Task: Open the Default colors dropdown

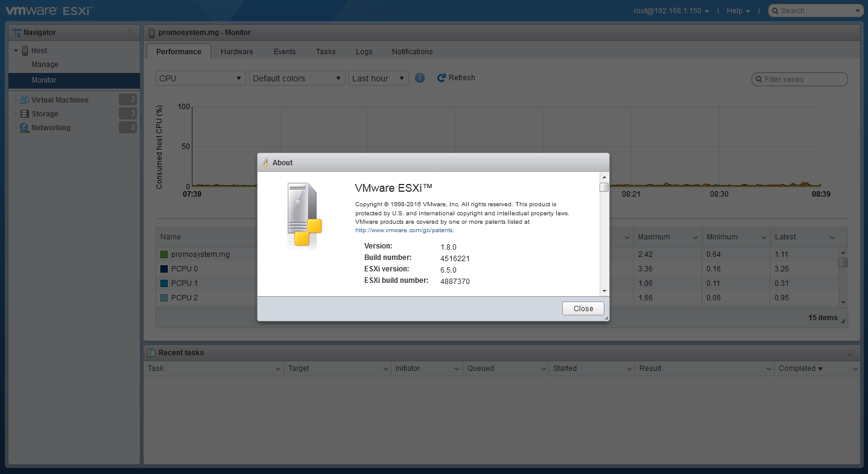Action: pyautogui.click(x=297, y=78)
